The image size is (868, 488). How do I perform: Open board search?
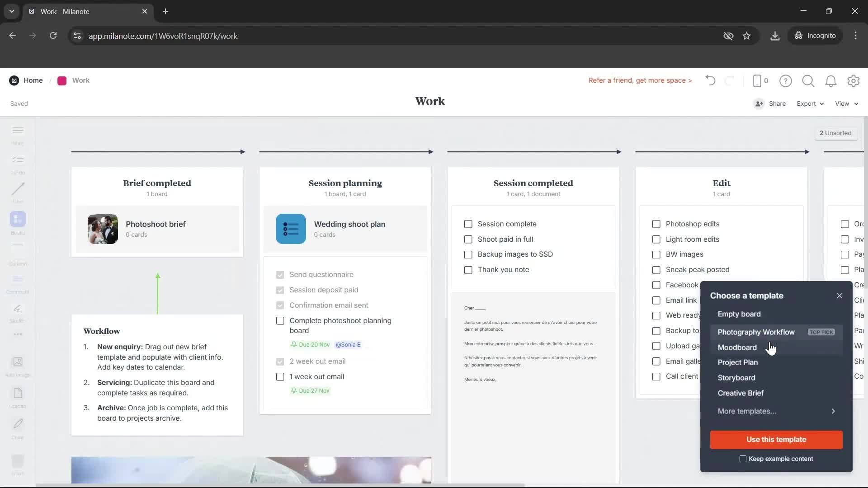coord(808,81)
